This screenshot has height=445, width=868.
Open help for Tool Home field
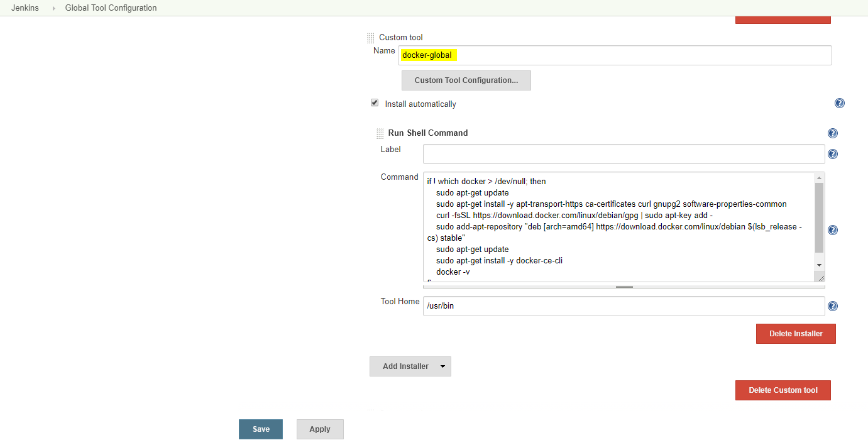[833, 306]
